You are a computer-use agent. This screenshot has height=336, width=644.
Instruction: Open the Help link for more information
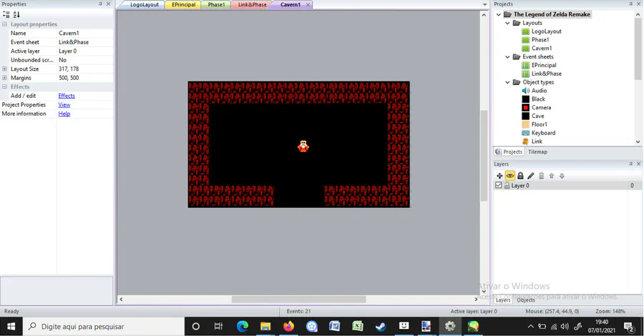point(64,114)
